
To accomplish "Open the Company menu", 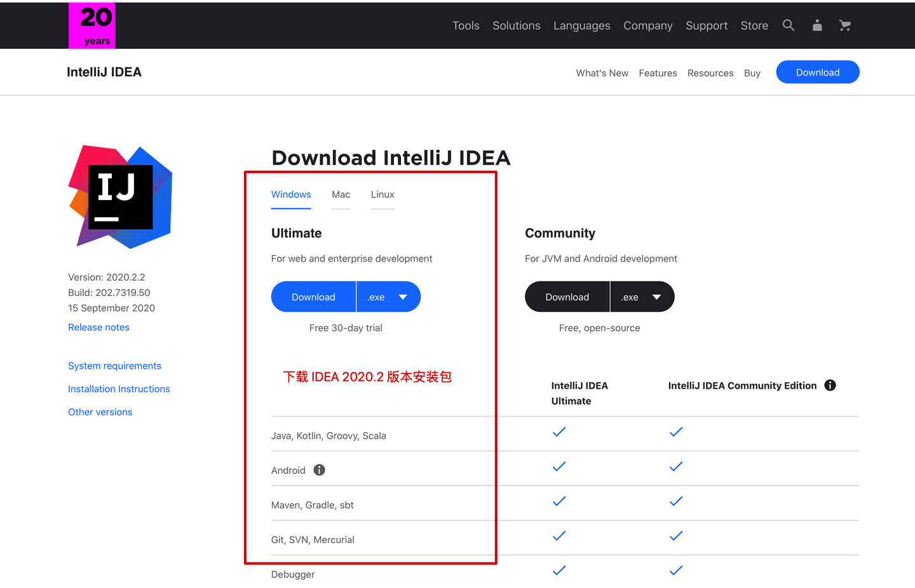I will point(648,25).
